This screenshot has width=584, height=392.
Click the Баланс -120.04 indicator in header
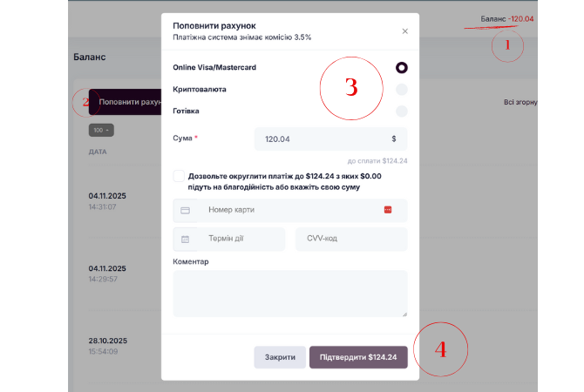click(x=507, y=19)
